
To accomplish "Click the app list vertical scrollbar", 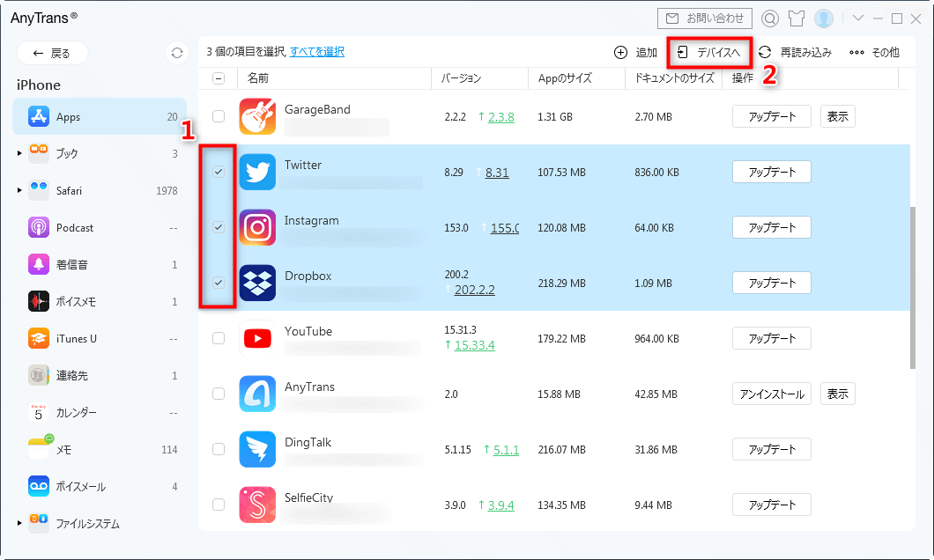I will coord(913,288).
